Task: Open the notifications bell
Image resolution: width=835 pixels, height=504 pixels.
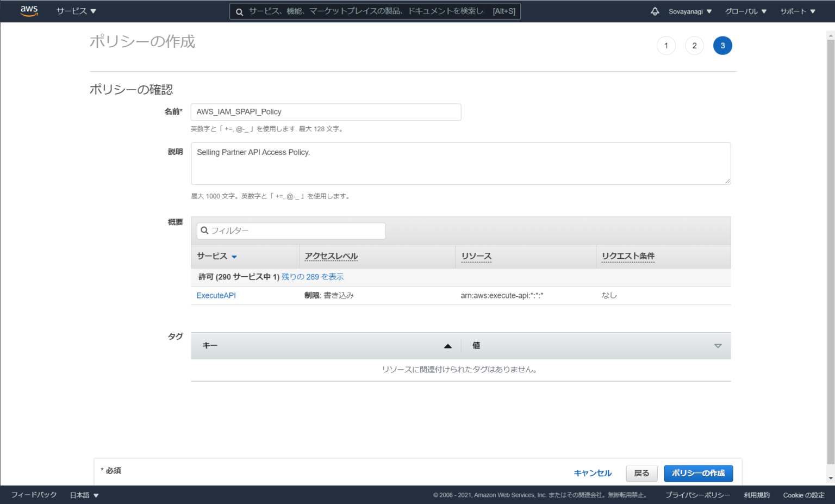Action: pyautogui.click(x=655, y=11)
